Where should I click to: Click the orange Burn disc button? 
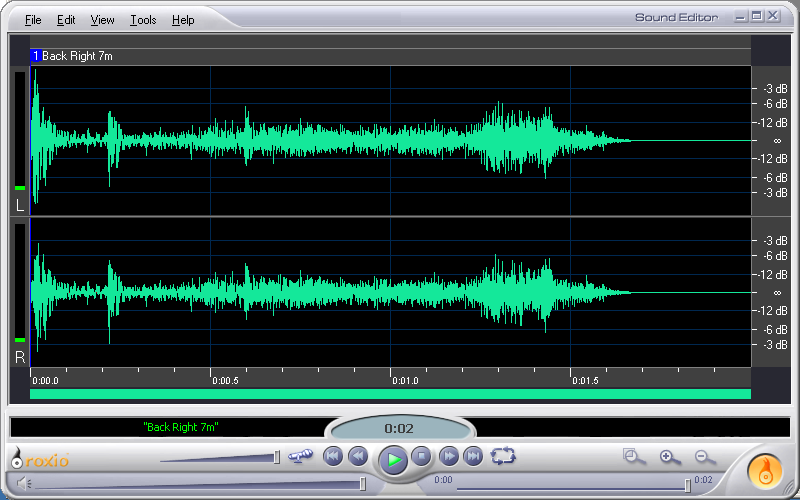point(767,469)
